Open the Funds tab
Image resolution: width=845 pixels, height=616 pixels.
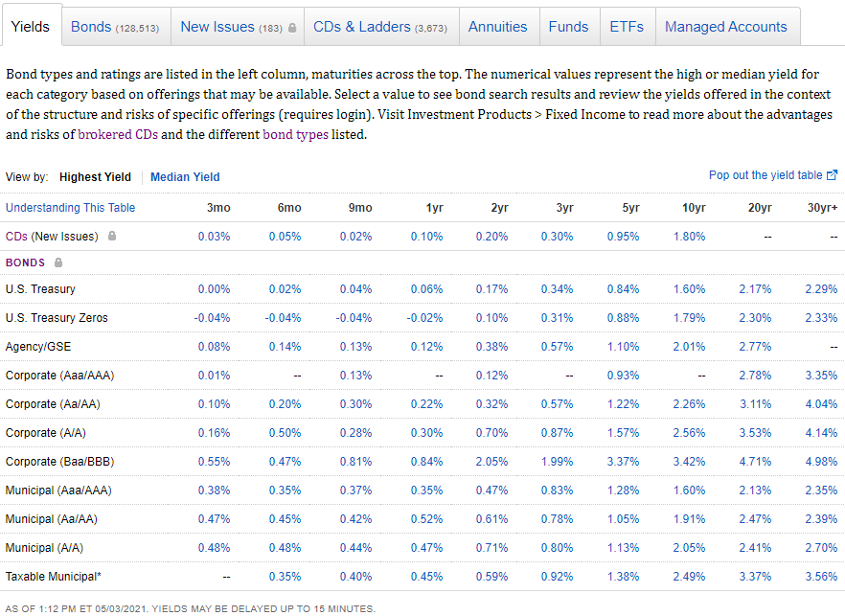568,27
